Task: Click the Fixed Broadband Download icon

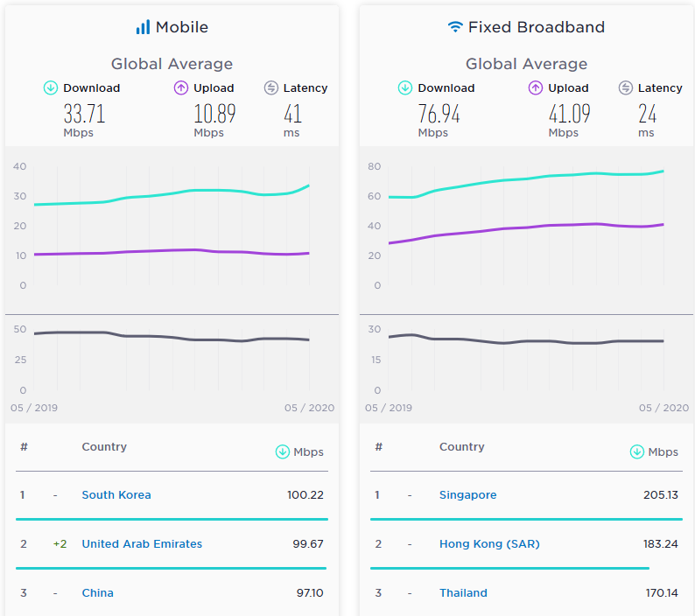Action: [x=404, y=87]
